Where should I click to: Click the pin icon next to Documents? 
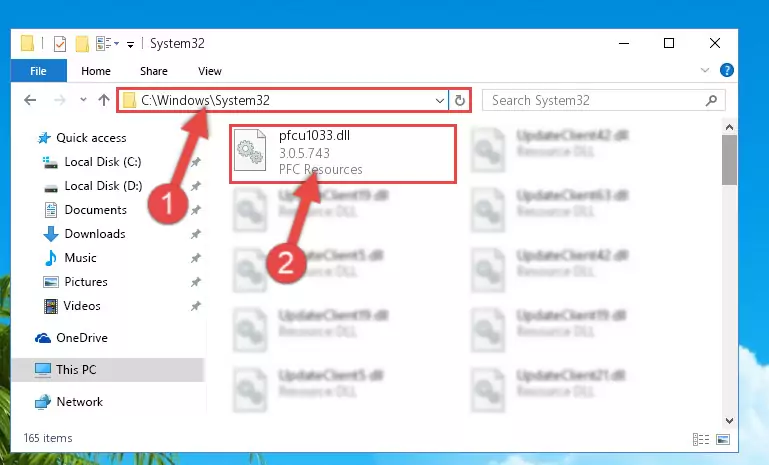(x=196, y=210)
